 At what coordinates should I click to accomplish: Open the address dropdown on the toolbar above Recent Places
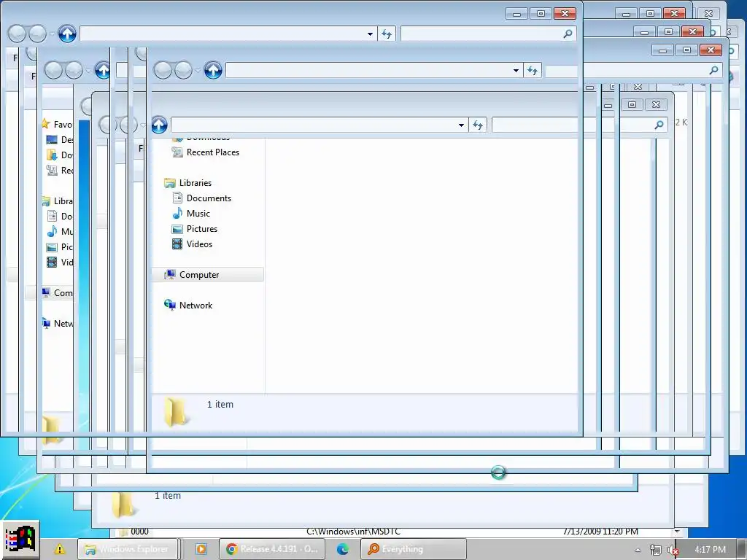pyautogui.click(x=461, y=125)
